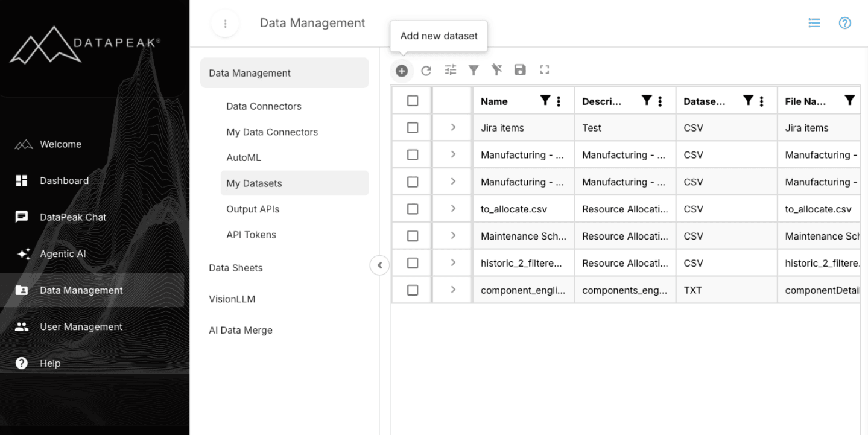Check the historic_2_filtere... row checkbox
This screenshot has width=868, height=435.
[x=413, y=263]
